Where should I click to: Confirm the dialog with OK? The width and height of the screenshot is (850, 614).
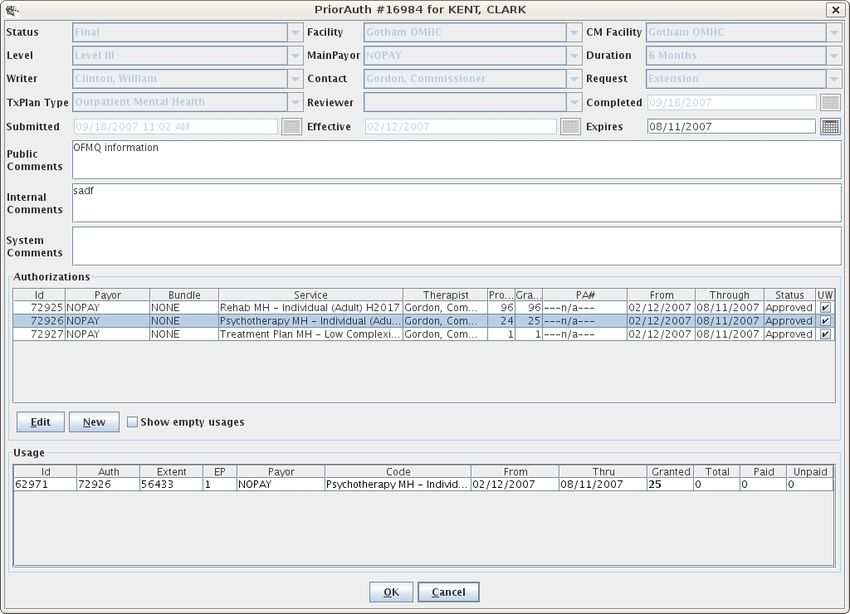391,592
